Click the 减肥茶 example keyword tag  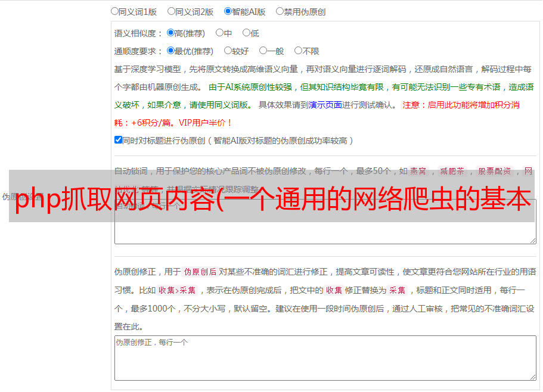[452, 171]
